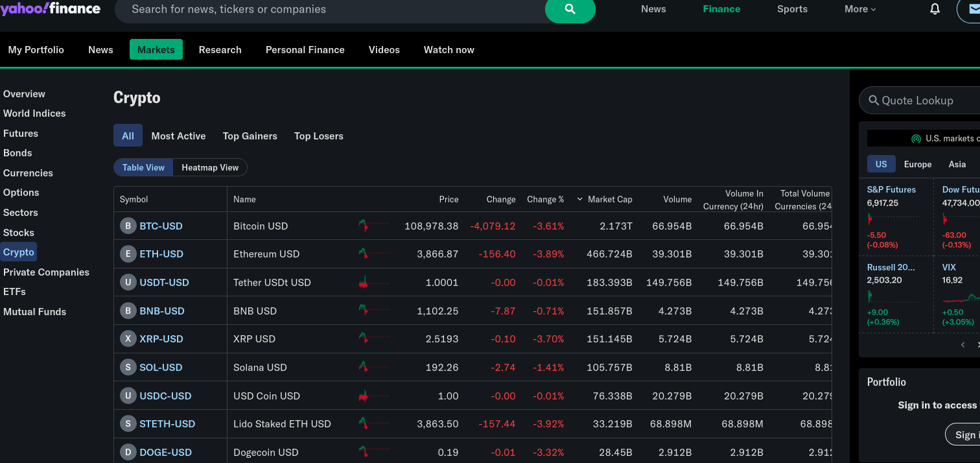Screen dimensions: 980x463
Task: Click the Bitcoin 'B' coin icon
Action: coord(128,226)
